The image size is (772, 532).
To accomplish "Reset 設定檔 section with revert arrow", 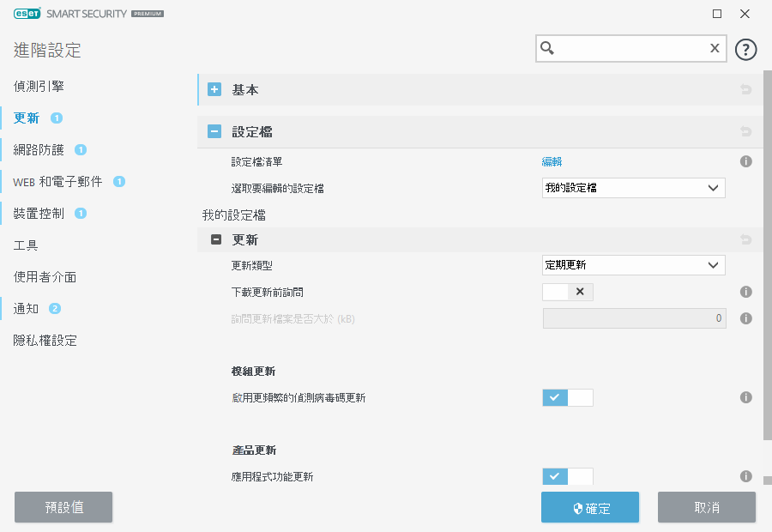I will (x=745, y=132).
